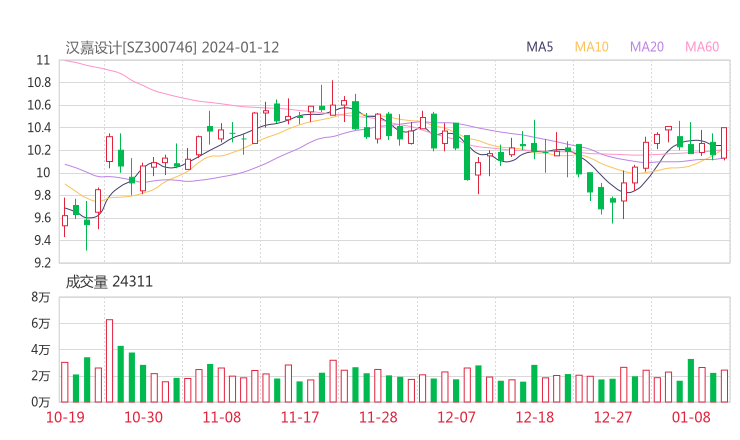Click the 12-07 date axis label
Image resolution: width=740 pixels, height=440 pixels.
click(x=456, y=417)
